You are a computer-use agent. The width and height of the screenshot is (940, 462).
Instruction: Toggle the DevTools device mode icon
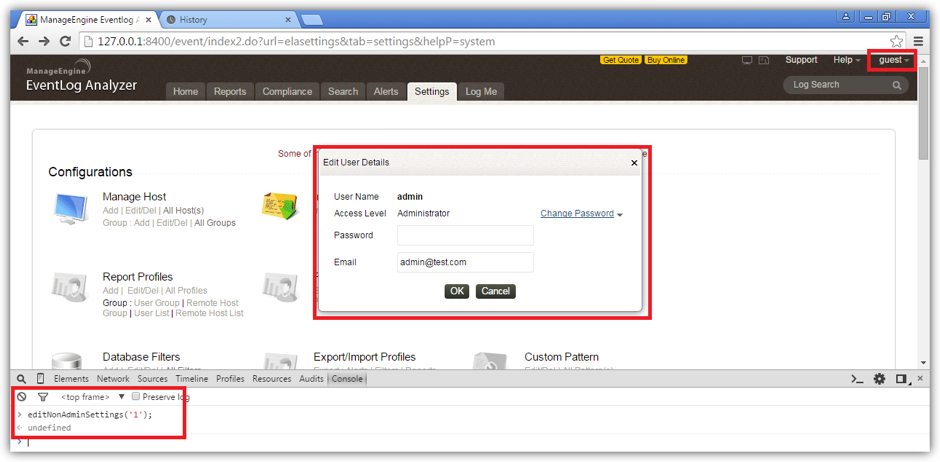tap(40, 379)
